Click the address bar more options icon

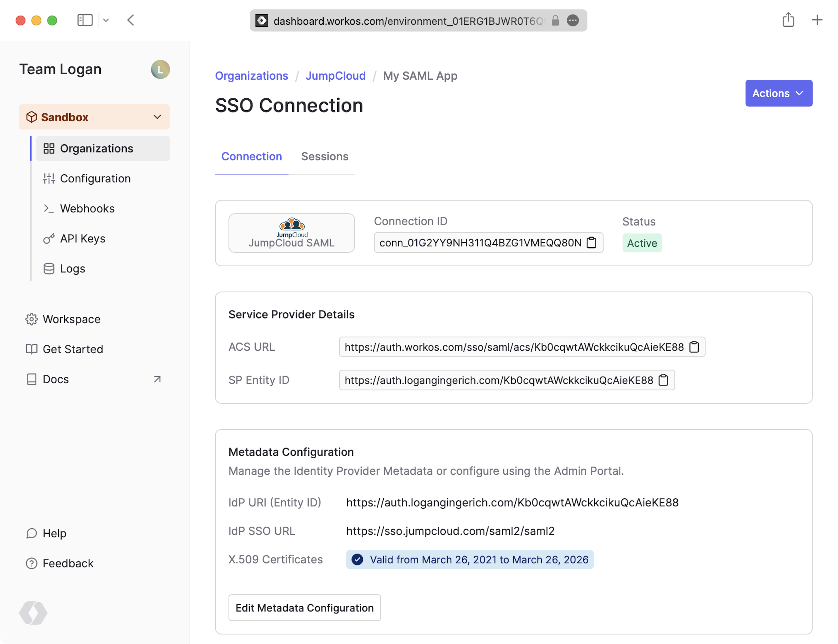click(x=573, y=20)
